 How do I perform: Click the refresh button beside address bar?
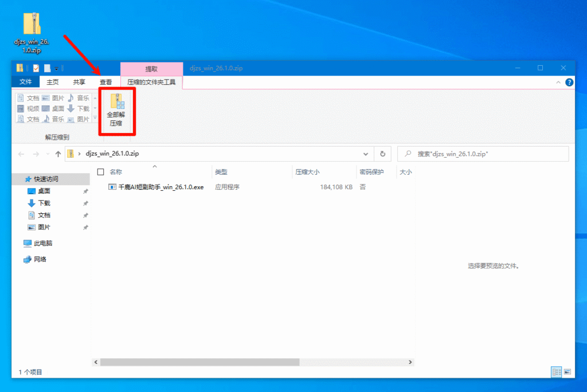(382, 154)
